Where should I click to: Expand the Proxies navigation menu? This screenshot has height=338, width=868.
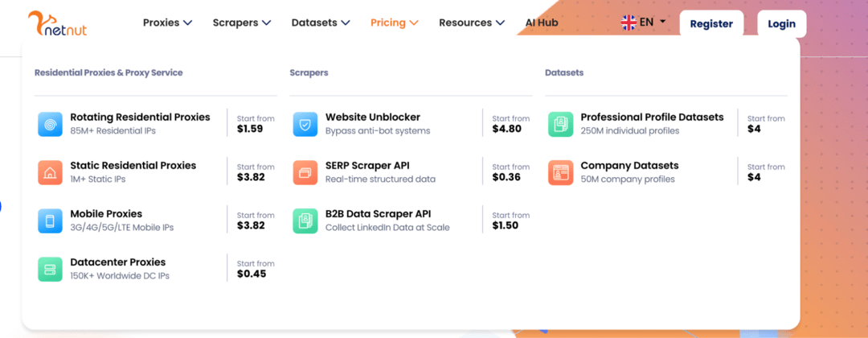pos(167,23)
